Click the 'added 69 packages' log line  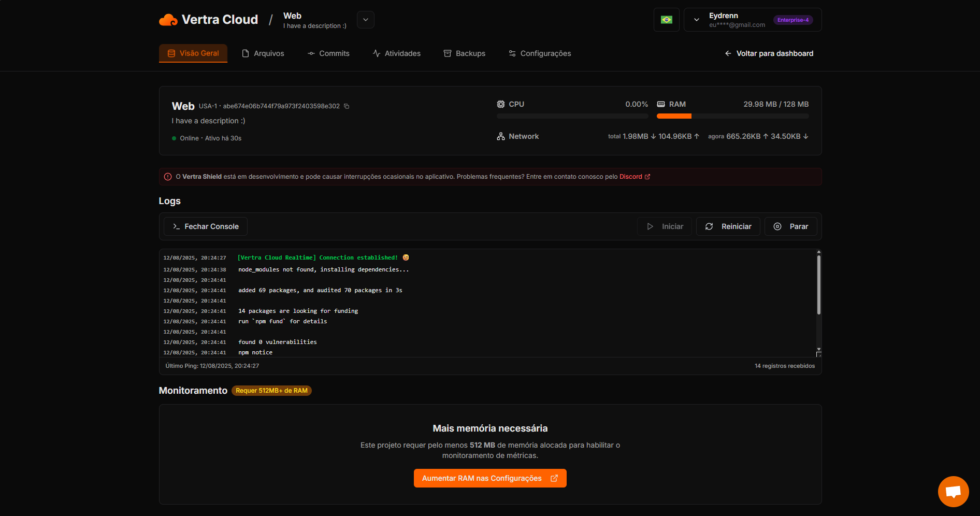tap(320, 290)
